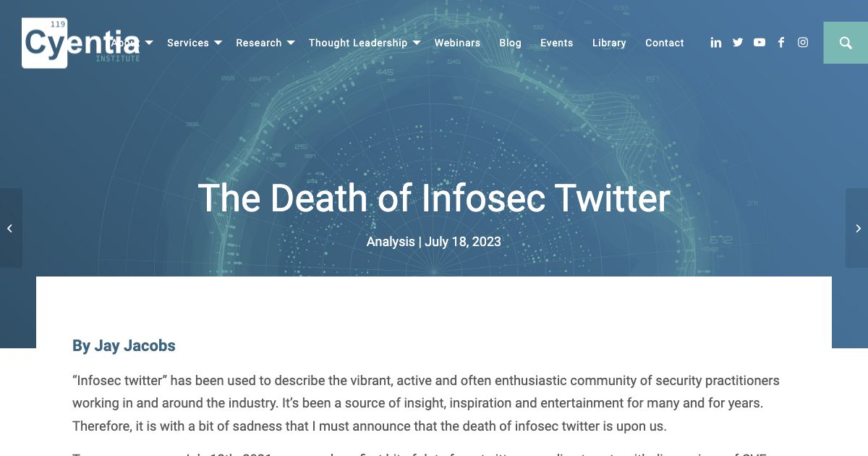868x456 pixels.
Task: Open site search with the magnifier icon
Action: (x=846, y=43)
